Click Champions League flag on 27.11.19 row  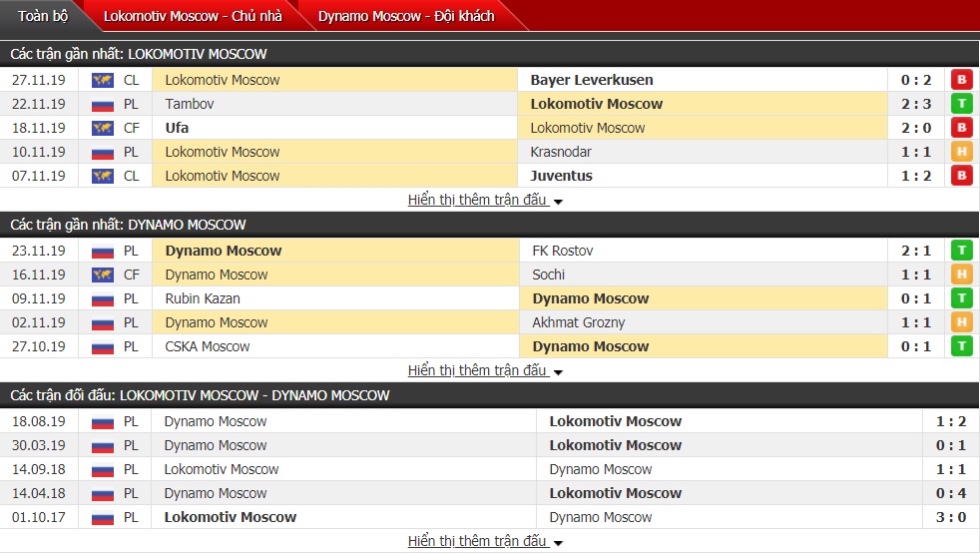click(103, 80)
